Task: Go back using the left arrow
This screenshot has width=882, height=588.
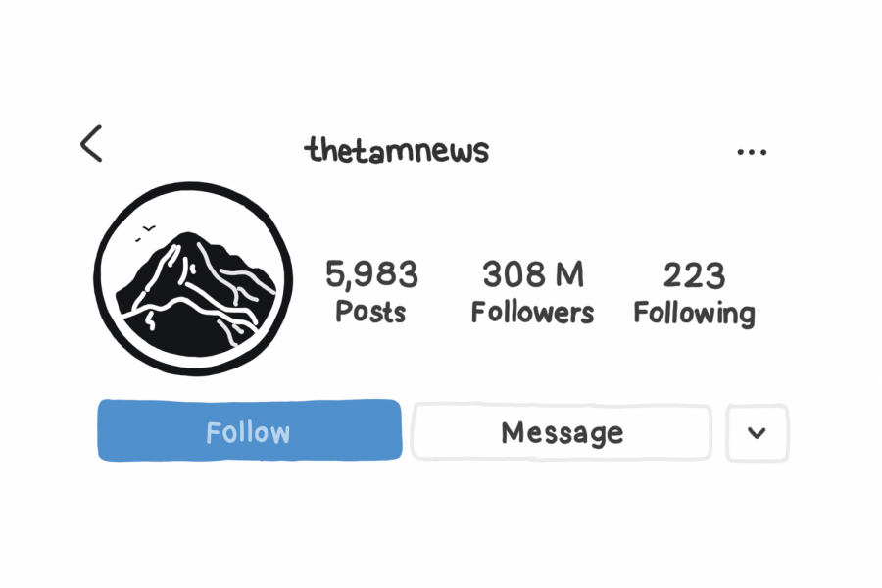Action: [x=91, y=143]
